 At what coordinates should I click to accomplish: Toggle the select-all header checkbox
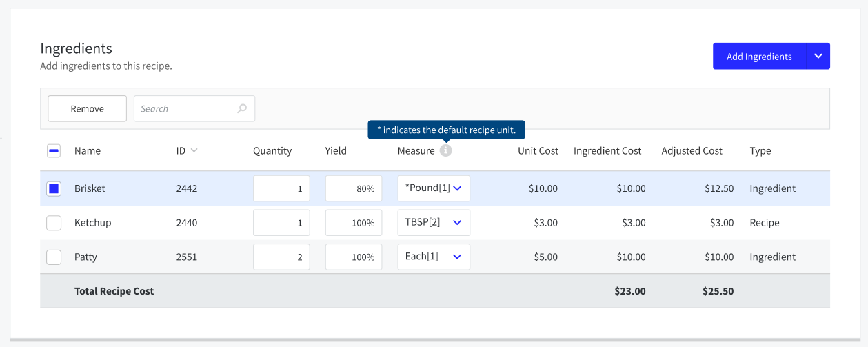pos(54,151)
